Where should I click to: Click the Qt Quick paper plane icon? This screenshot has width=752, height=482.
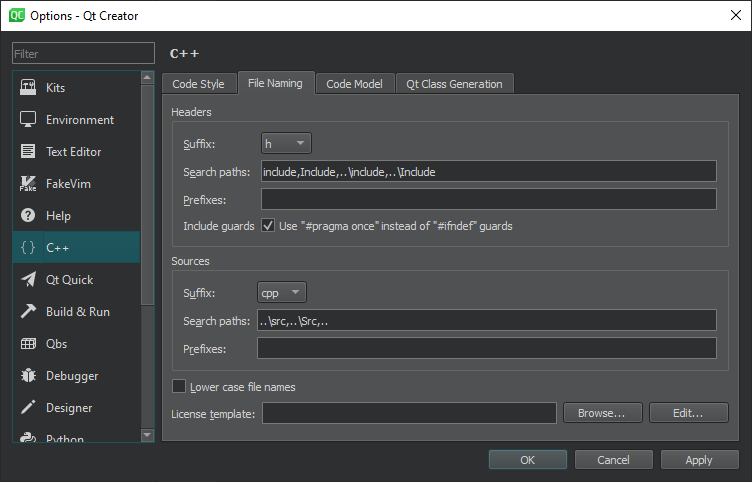click(28, 280)
